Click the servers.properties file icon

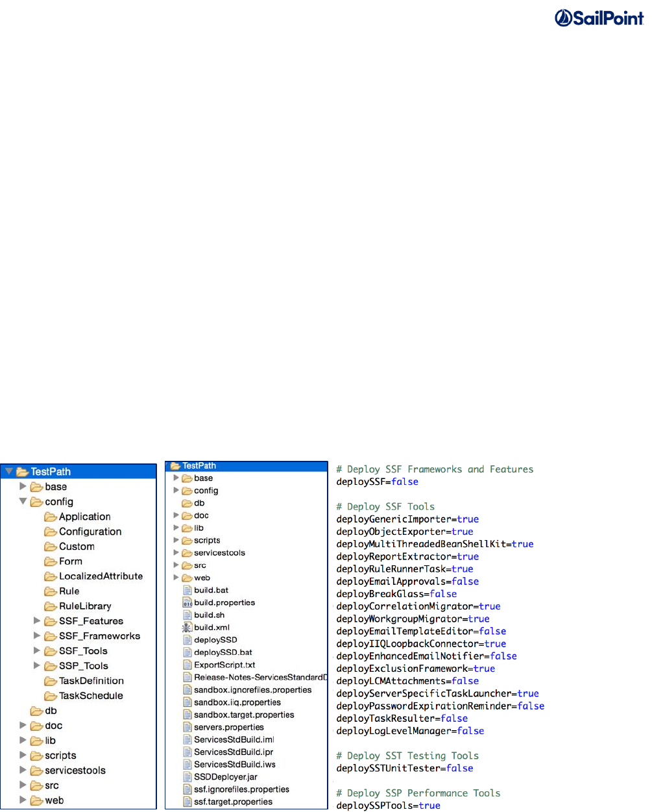[187, 728]
